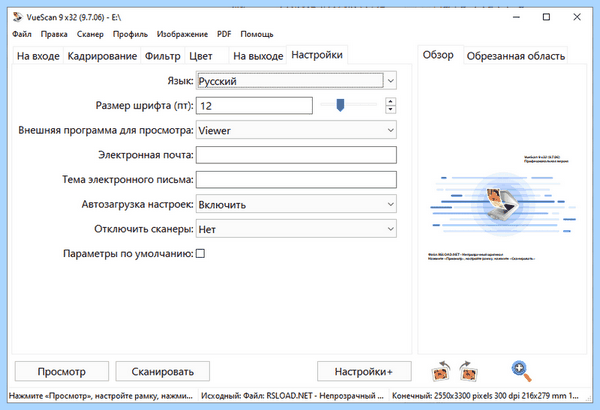600x410 pixels.
Task: Open the Язык language dropdown
Action: point(296,81)
